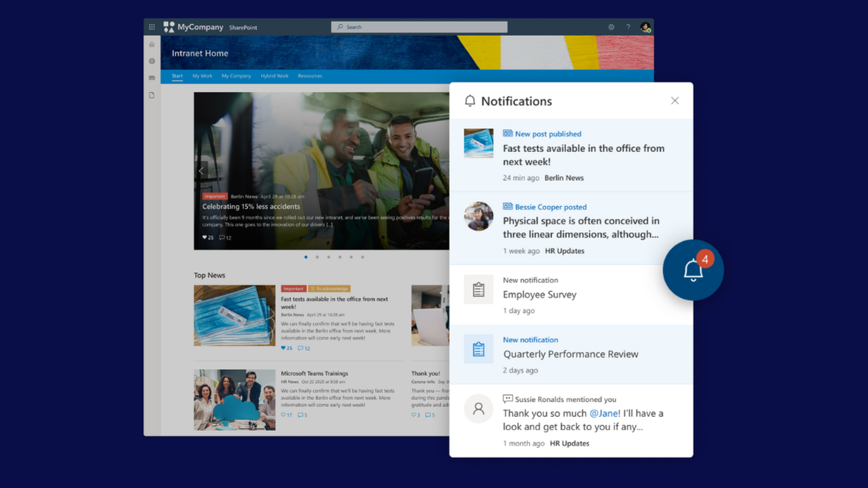Close the Notifications panel

[675, 100]
